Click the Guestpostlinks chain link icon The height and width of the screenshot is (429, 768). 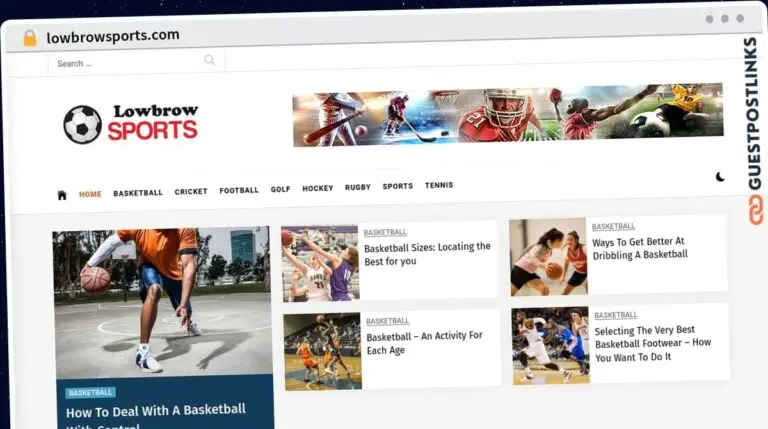tap(755, 210)
